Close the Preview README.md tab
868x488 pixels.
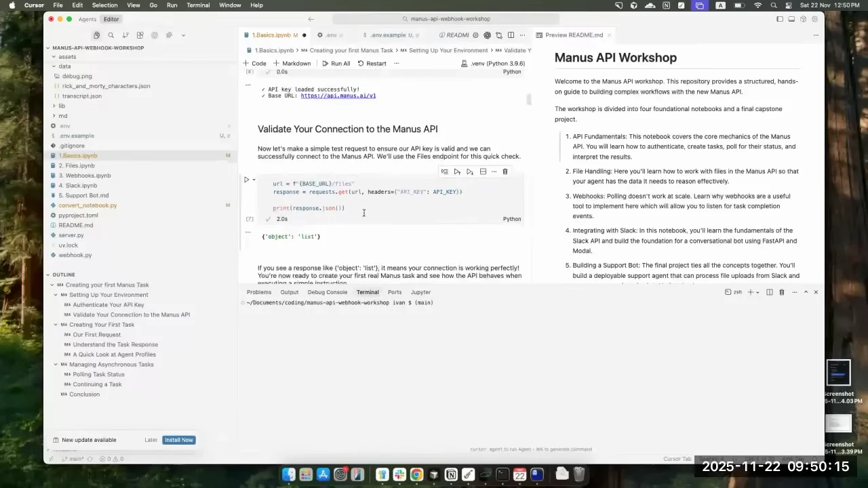tap(609, 35)
